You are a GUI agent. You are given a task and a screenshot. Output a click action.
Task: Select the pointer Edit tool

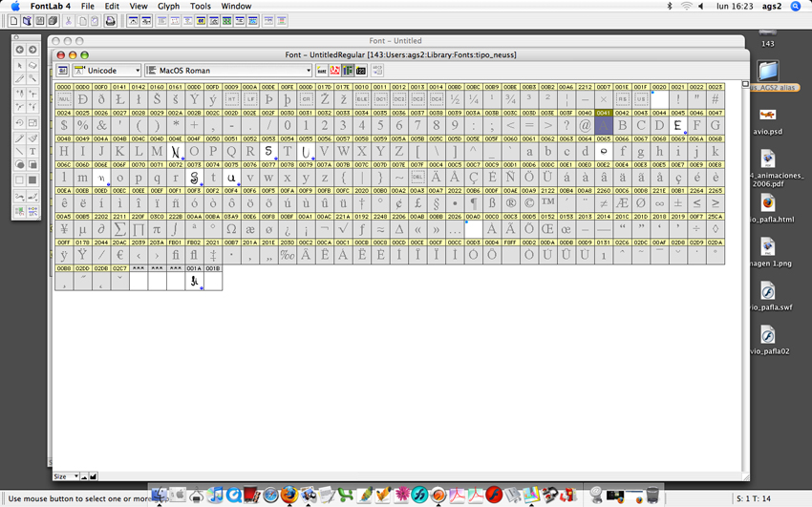20,66
